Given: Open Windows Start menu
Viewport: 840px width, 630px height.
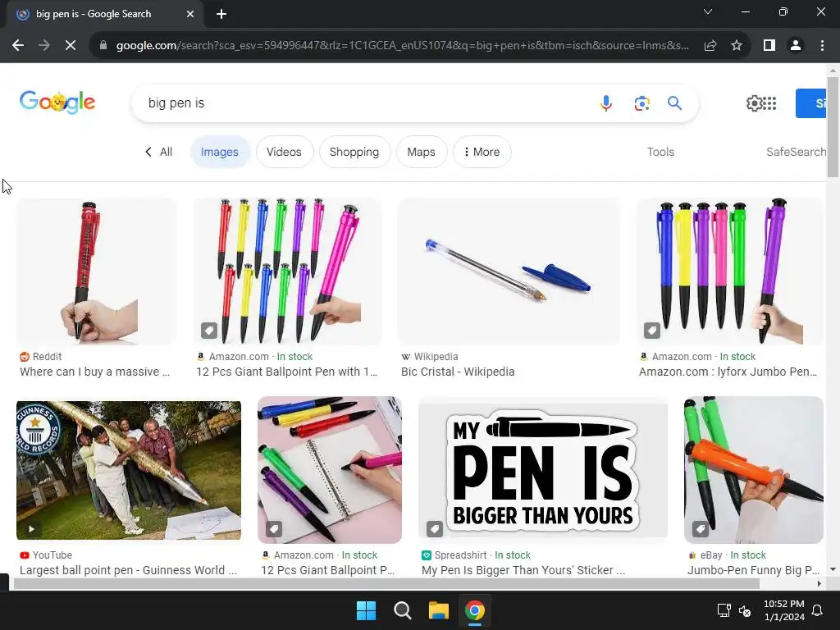Looking at the screenshot, I should point(367,610).
